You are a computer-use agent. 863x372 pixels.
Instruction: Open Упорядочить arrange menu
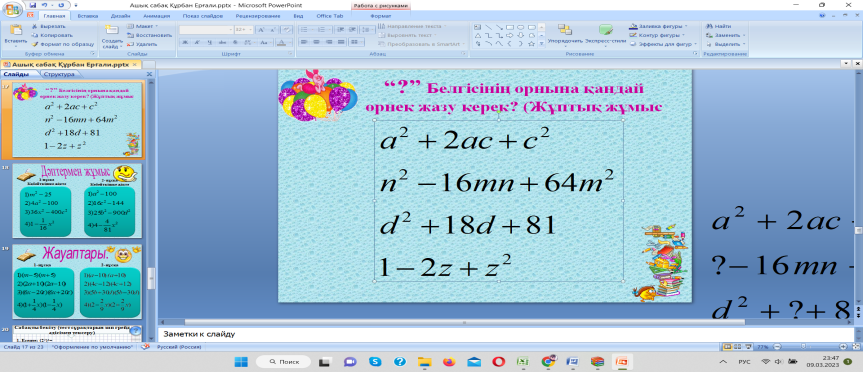tap(565, 35)
